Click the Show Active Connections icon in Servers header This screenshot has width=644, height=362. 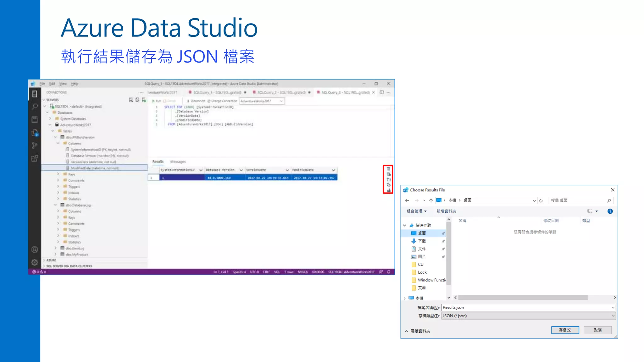click(144, 100)
